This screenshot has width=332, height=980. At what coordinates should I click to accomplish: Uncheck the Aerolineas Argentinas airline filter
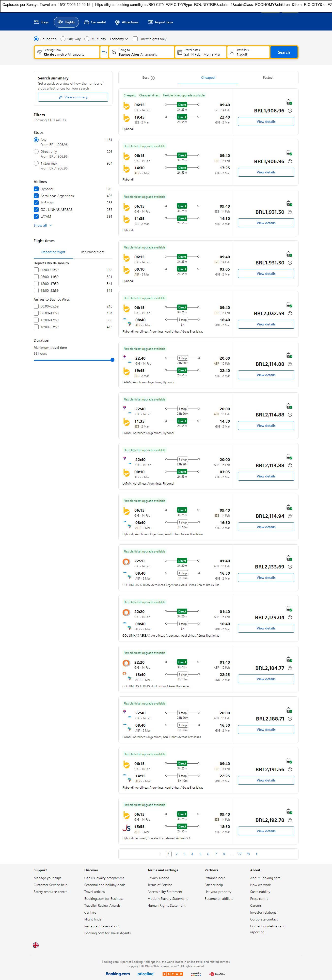tap(36, 196)
